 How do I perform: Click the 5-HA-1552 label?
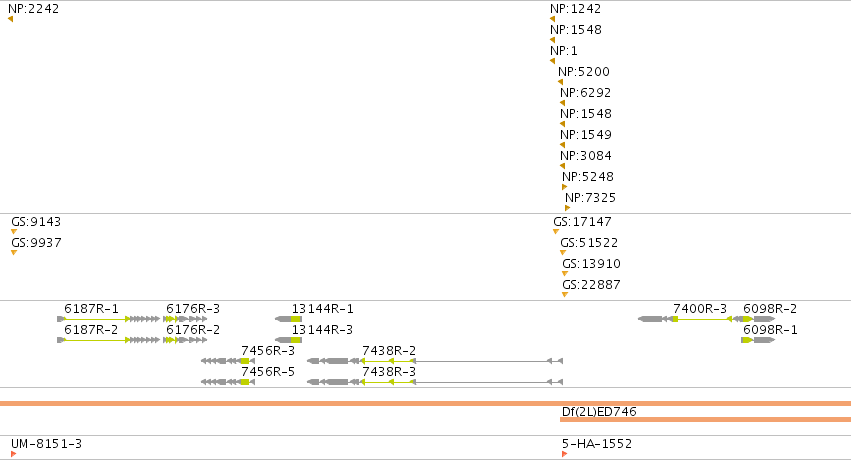[597, 444]
